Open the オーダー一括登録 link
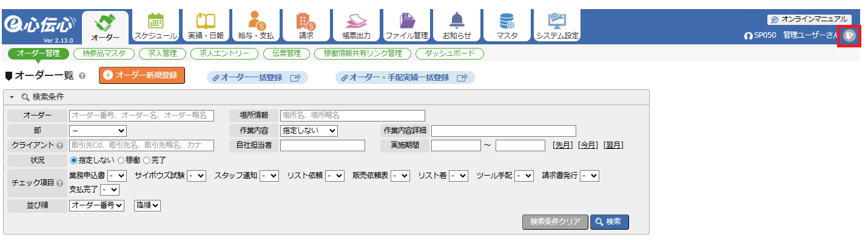 pyautogui.click(x=258, y=78)
